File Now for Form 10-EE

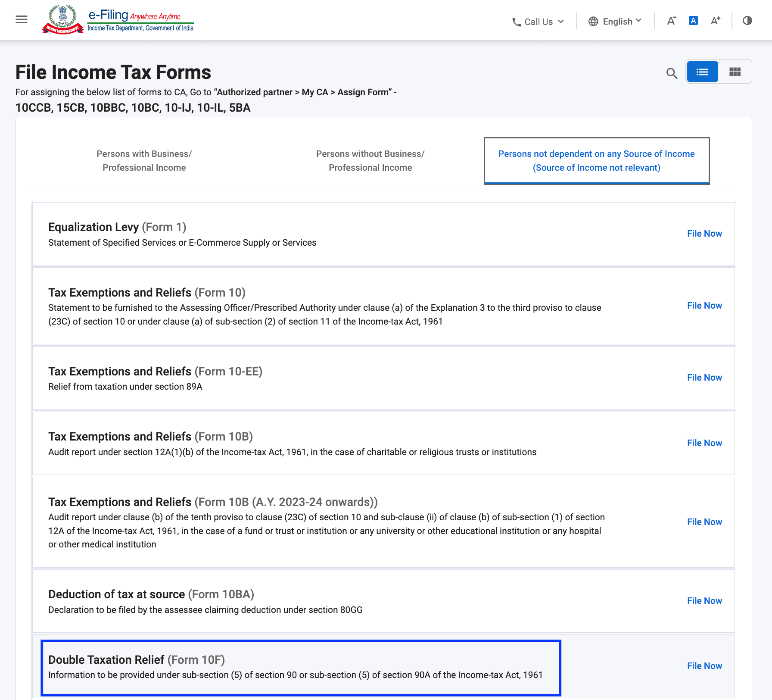704,378
